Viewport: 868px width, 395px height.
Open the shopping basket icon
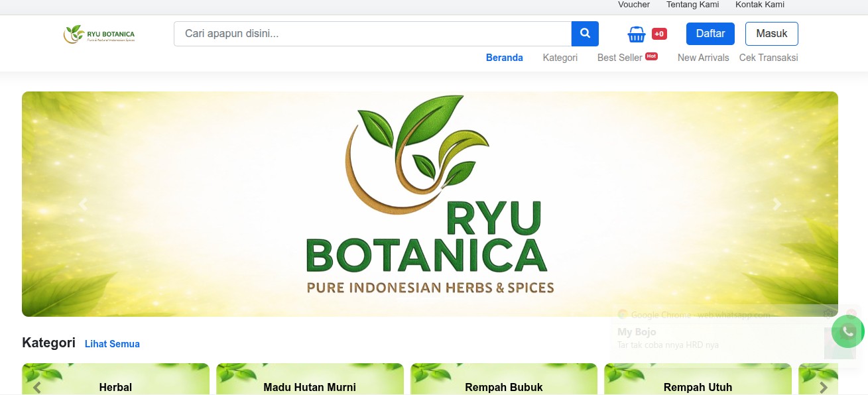pyautogui.click(x=637, y=34)
